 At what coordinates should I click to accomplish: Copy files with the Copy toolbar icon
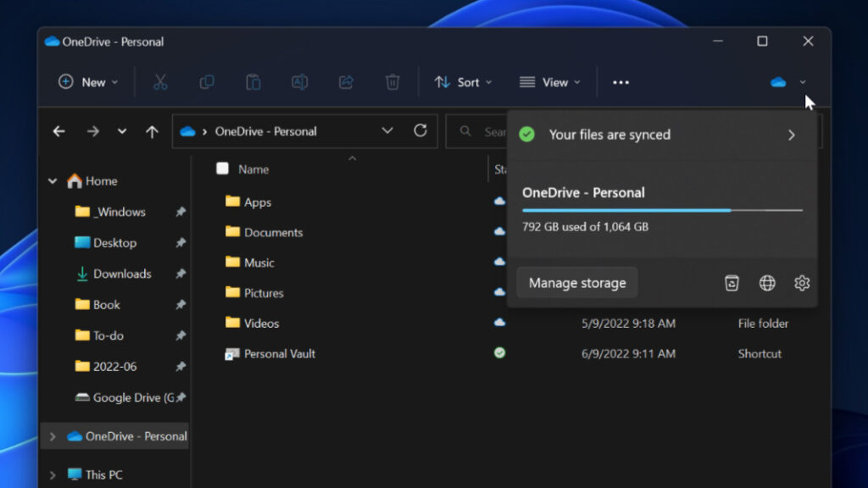coord(207,81)
